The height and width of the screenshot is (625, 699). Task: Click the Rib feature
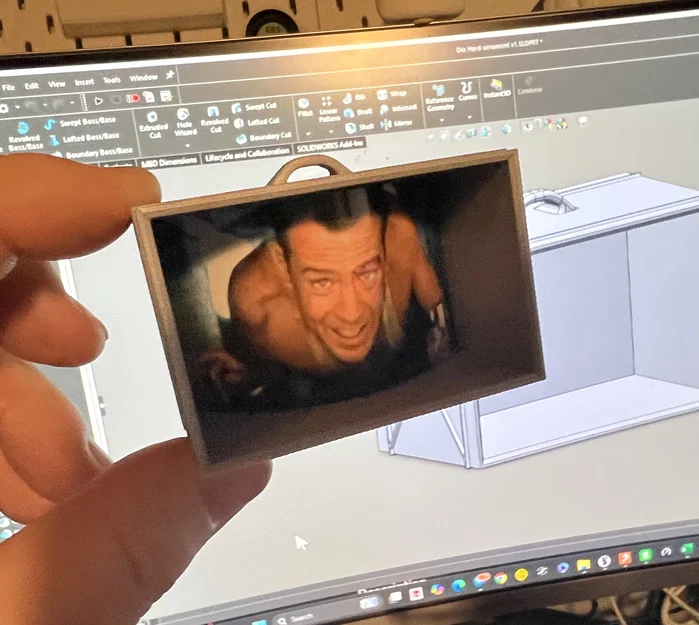pyautogui.click(x=355, y=98)
